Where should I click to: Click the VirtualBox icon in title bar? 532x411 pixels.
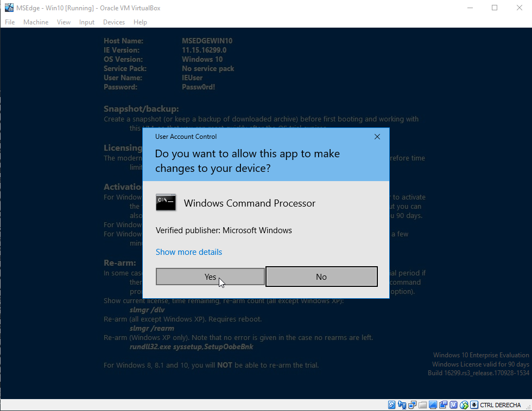(x=9, y=8)
